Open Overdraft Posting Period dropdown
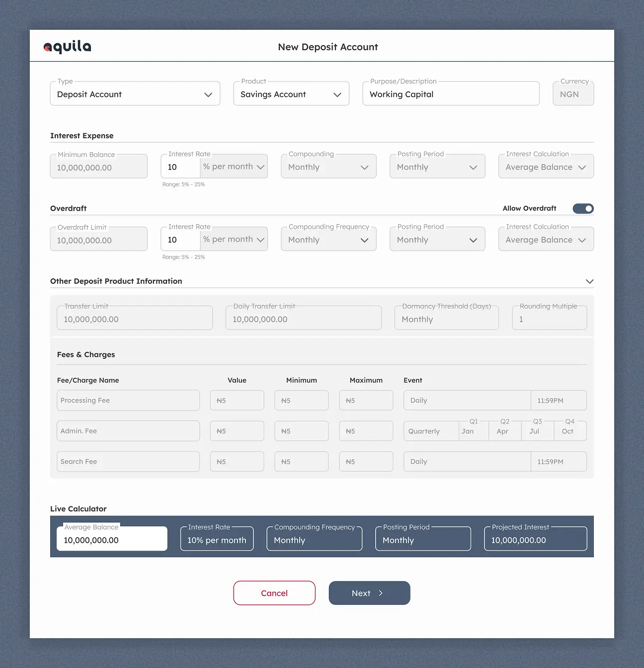Image resolution: width=644 pixels, height=668 pixels. click(437, 239)
